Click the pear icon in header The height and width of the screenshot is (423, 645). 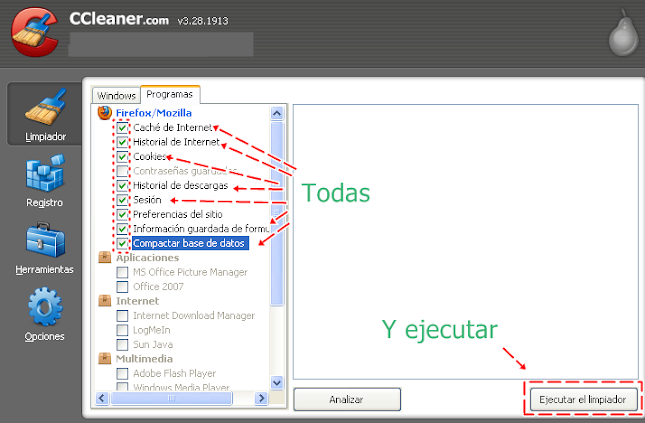pyautogui.click(x=624, y=33)
